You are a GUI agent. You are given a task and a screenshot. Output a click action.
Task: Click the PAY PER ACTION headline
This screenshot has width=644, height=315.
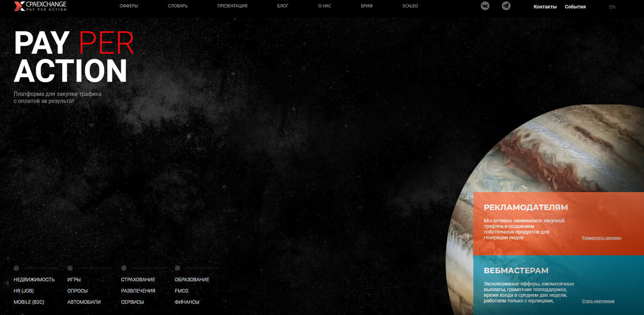pyautogui.click(x=74, y=57)
